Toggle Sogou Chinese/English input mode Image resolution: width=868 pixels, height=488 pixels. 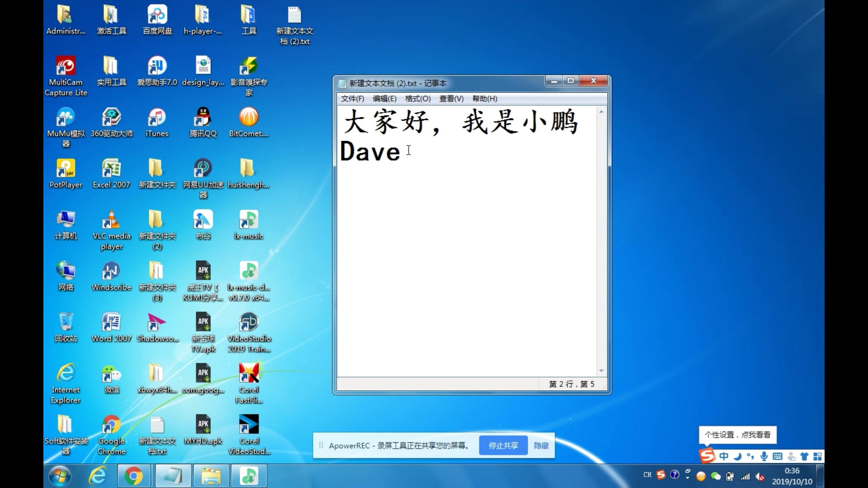point(724,456)
